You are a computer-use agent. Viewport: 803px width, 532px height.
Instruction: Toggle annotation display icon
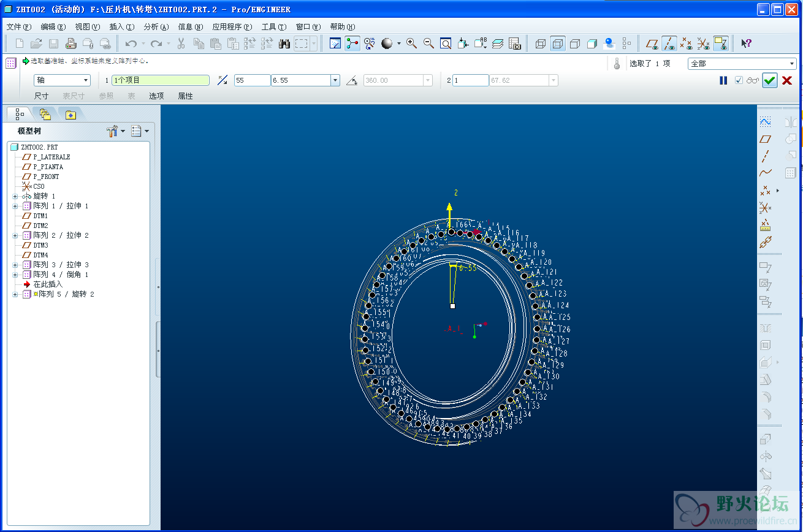721,44
